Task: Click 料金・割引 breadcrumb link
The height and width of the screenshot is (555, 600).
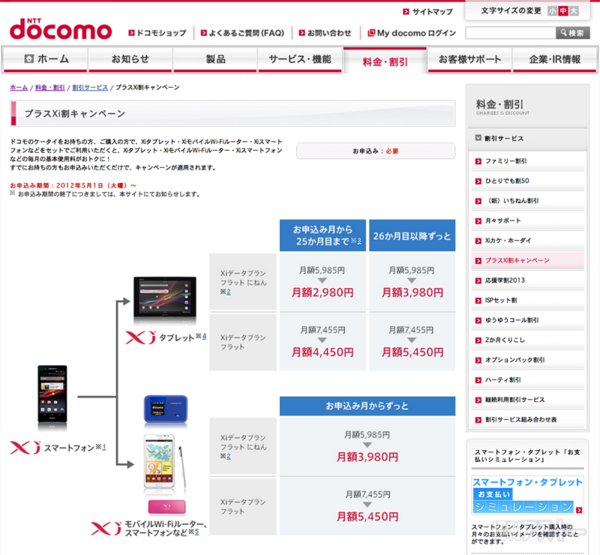Action: [x=50, y=88]
